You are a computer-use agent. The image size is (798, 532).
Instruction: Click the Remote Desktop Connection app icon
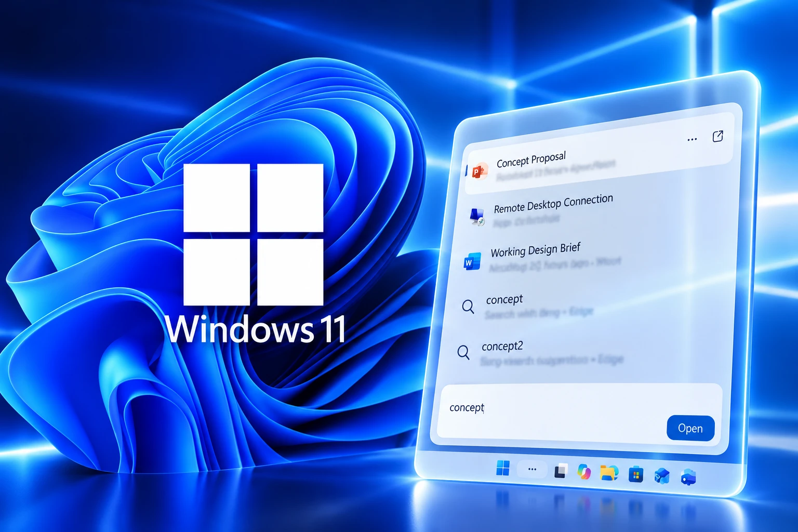pos(477,217)
